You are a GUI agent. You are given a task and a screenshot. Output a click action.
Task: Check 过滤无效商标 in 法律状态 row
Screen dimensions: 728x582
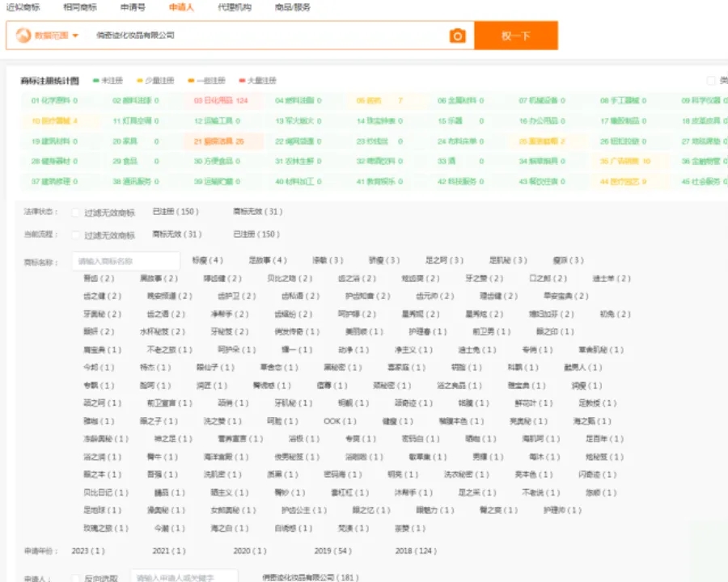tap(77, 213)
